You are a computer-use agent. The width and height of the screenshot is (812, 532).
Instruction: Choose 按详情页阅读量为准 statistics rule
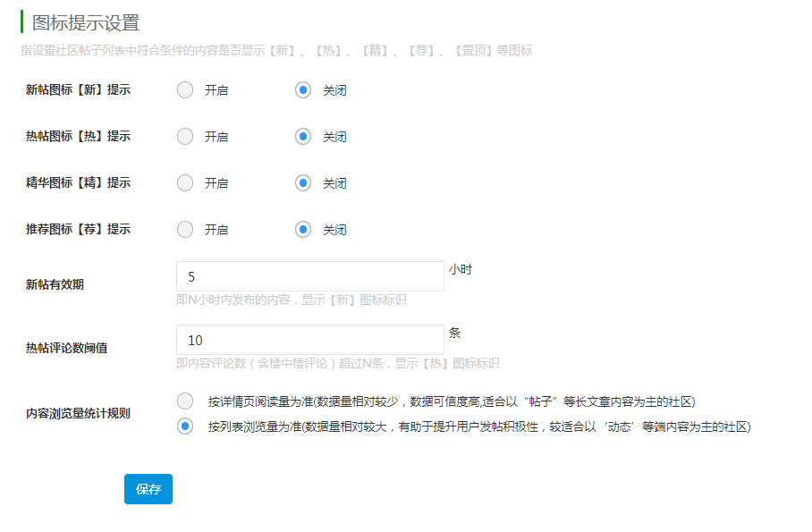(x=185, y=401)
